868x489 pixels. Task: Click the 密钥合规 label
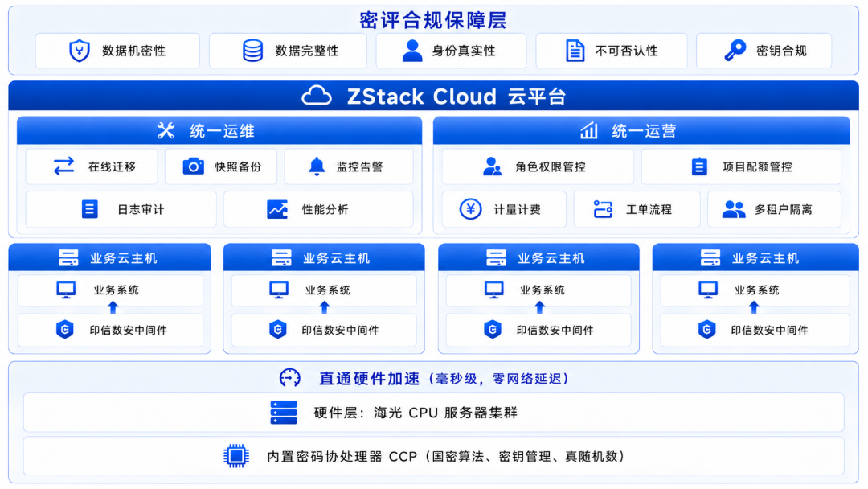pyautogui.click(x=781, y=51)
